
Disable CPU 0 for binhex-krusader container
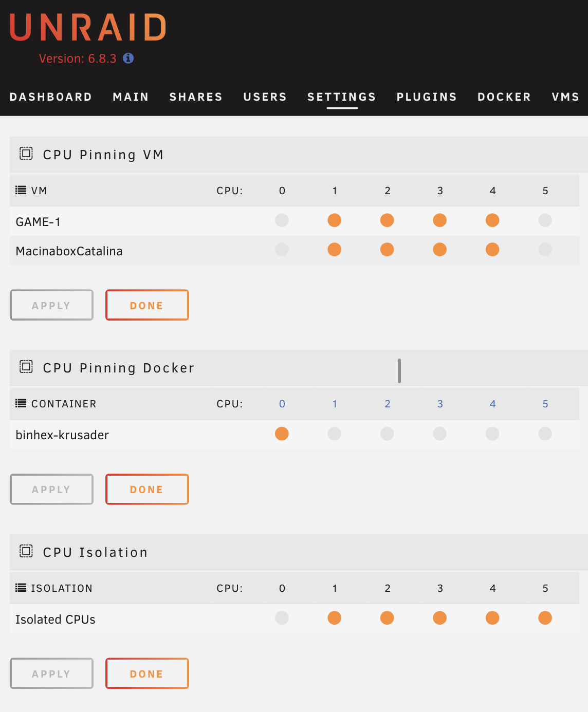282,434
